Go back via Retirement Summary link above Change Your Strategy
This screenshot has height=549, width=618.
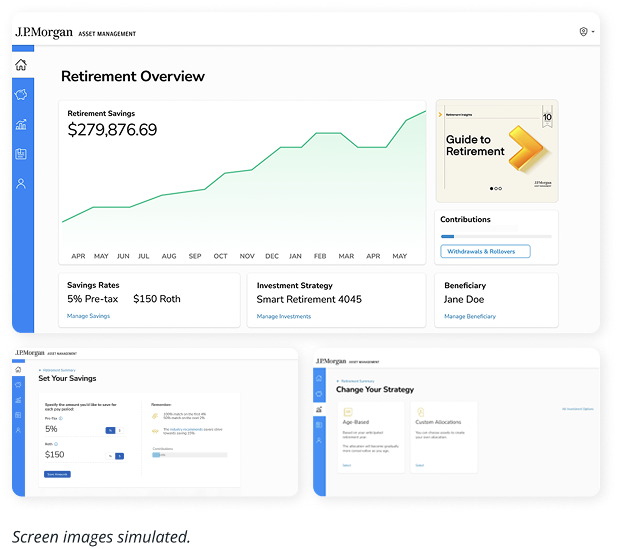(356, 381)
